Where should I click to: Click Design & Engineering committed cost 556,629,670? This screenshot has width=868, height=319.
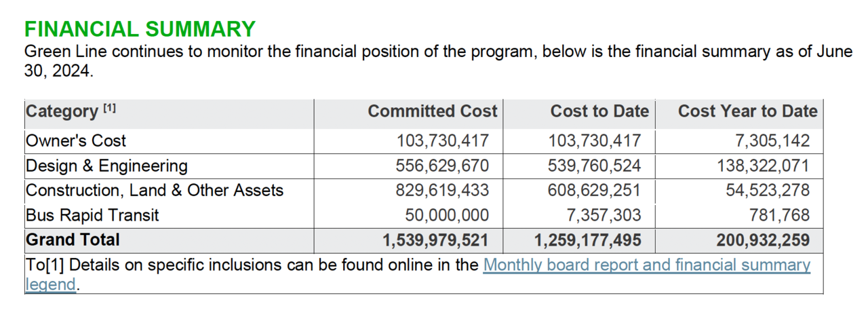point(442,166)
